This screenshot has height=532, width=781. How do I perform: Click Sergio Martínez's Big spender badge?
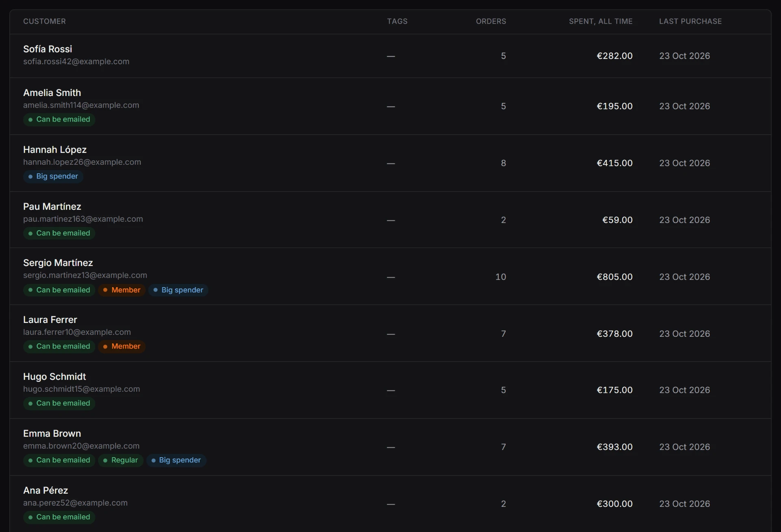178,290
